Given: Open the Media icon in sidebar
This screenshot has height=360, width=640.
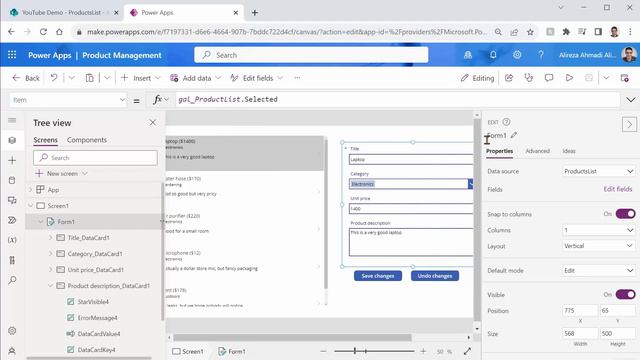Looking at the screenshot, I should coord(12,200).
